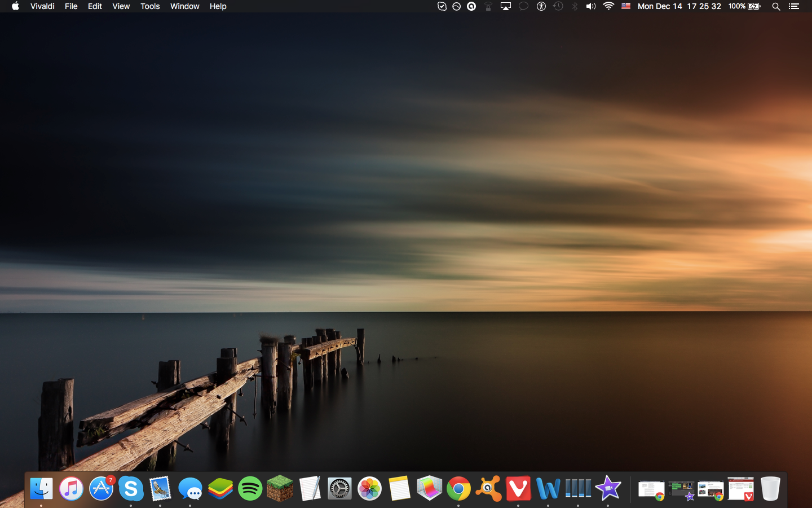Open the Notes app in dock
The width and height of the screenshot is (812, 508).
click(399, 488)
